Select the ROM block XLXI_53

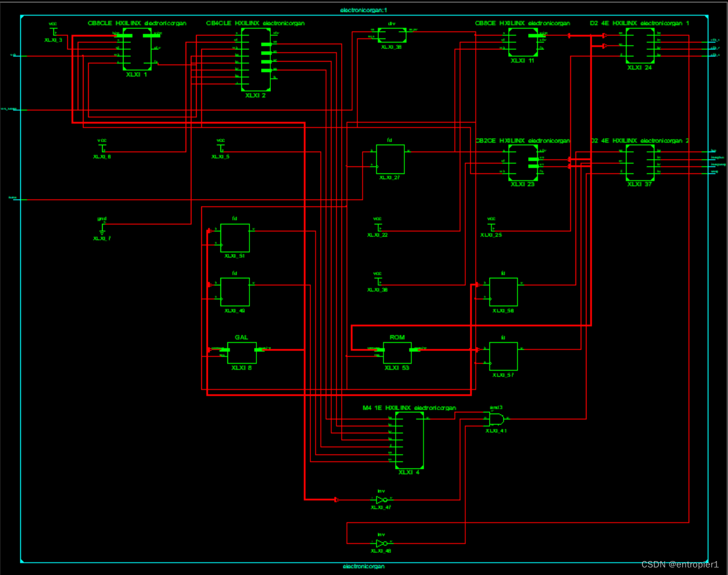point(397,353)
